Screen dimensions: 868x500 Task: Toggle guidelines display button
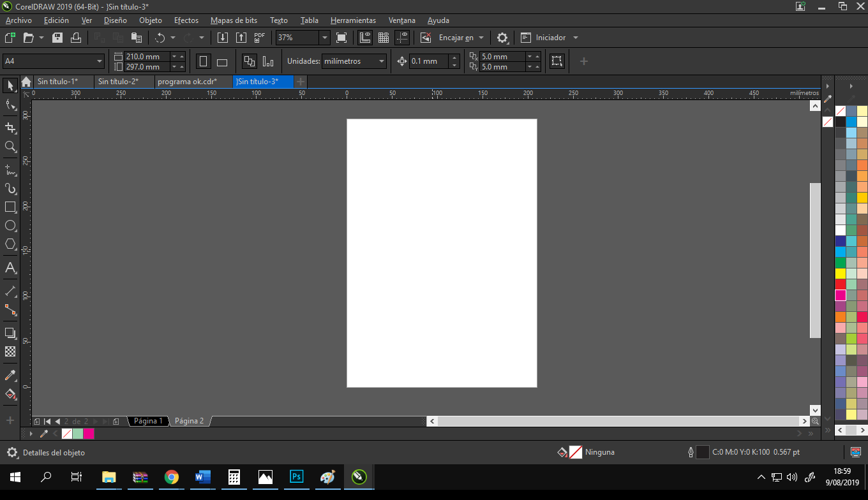pyautogui.click(x=402, y=38)
